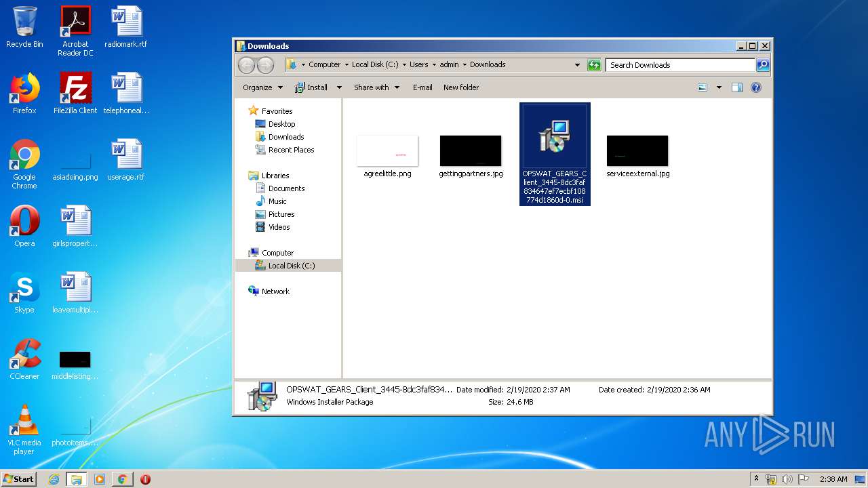Select Desktop under Favorites

[275, 124]
